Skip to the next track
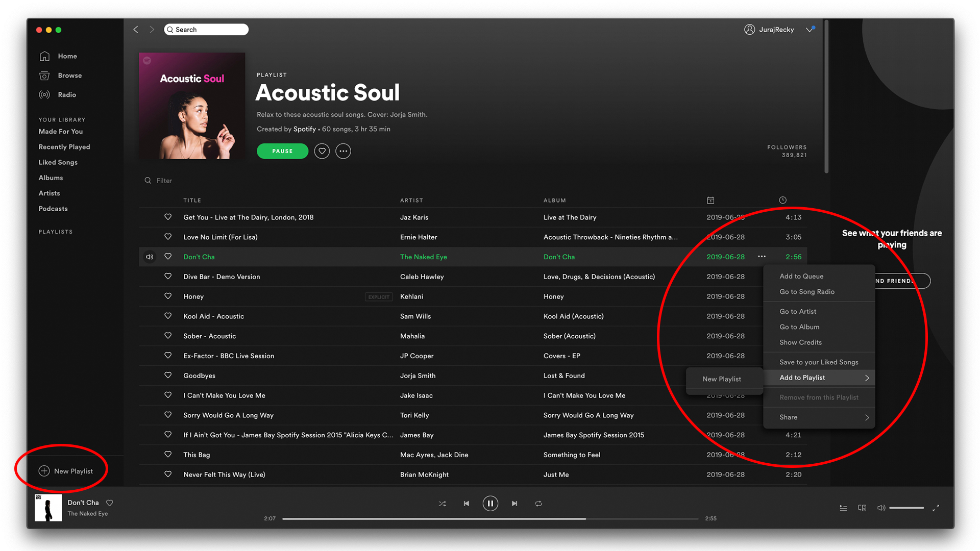This screenshot has width=980, height=551. 514,504
